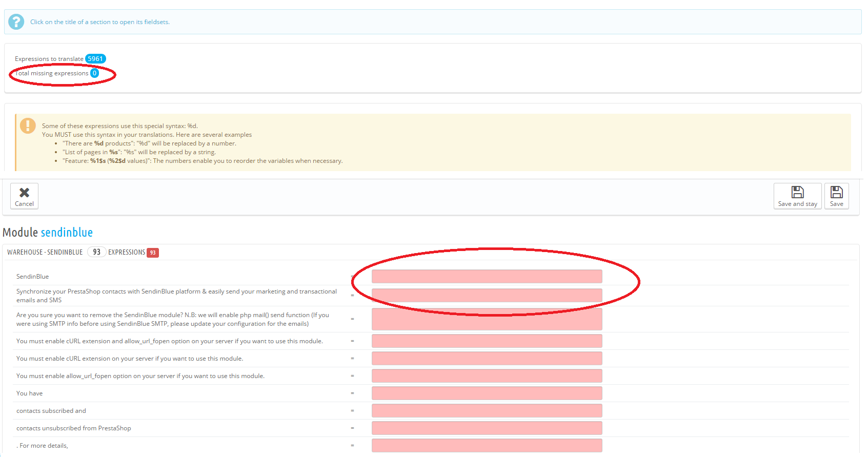Click the 5961 expressions to translate badge

pyautogui.click(x=95, y=59)
